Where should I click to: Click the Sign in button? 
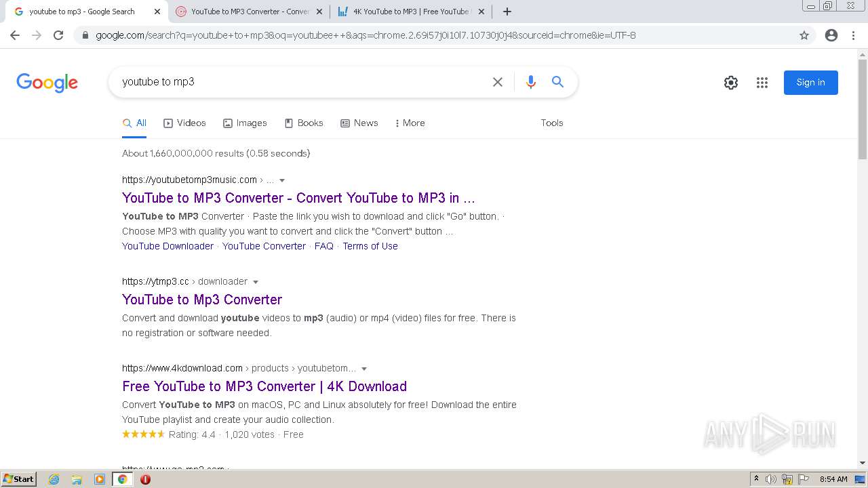(811, 83)
